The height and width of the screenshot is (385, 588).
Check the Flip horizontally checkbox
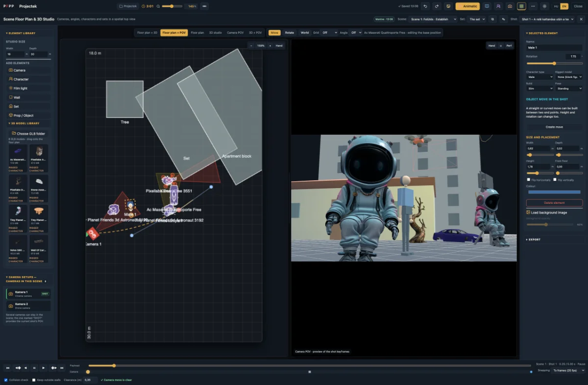pos(528,180)
